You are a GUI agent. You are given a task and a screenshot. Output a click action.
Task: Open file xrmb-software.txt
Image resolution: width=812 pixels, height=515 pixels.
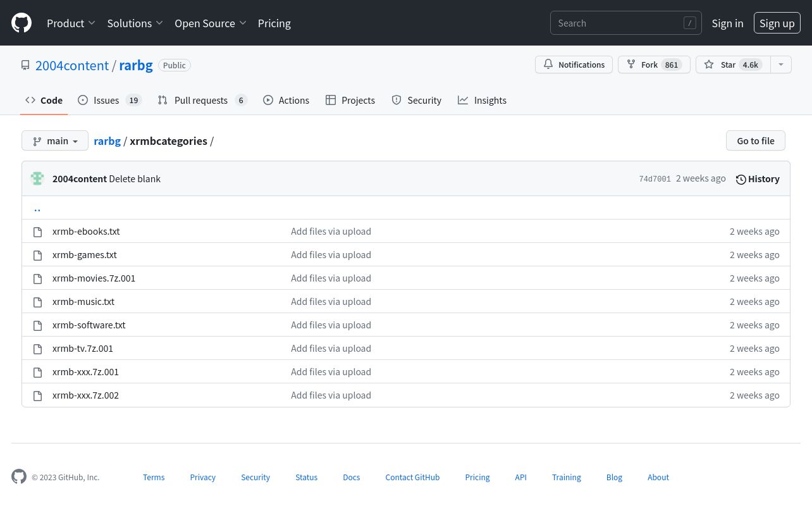[x=89, y=325]
